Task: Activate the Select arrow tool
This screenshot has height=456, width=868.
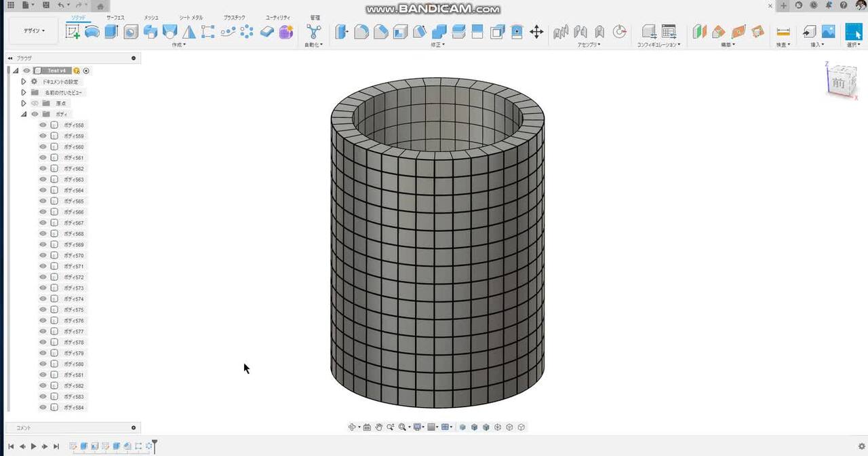Action: tap(854, 31)
